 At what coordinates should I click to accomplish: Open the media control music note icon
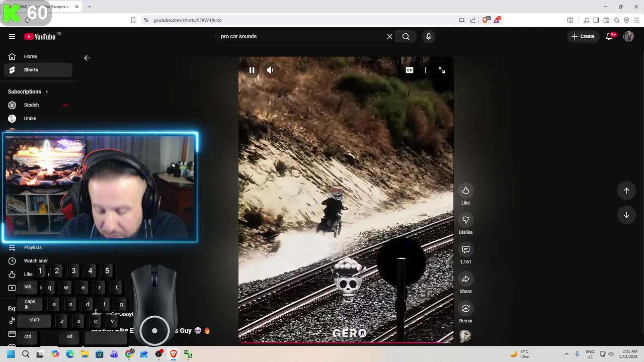tap(586, 20)
